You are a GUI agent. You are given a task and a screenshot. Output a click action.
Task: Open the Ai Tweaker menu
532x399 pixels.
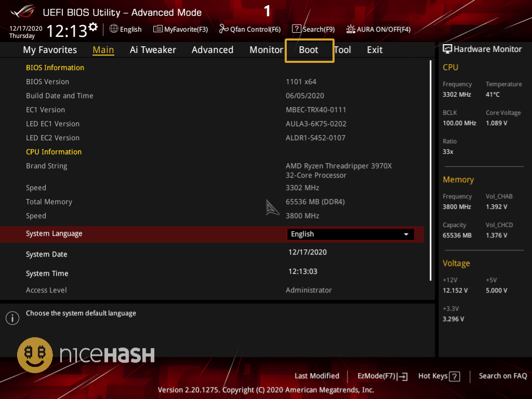point(153,50)
